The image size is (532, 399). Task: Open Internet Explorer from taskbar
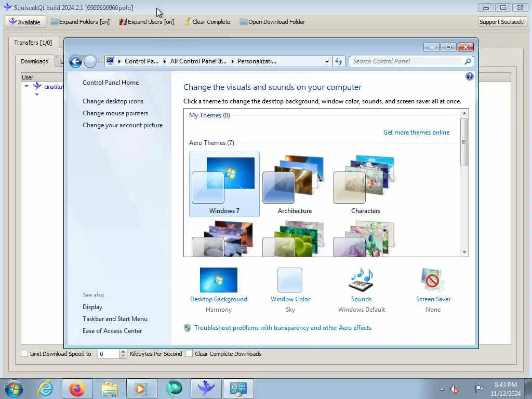(46, 389)
